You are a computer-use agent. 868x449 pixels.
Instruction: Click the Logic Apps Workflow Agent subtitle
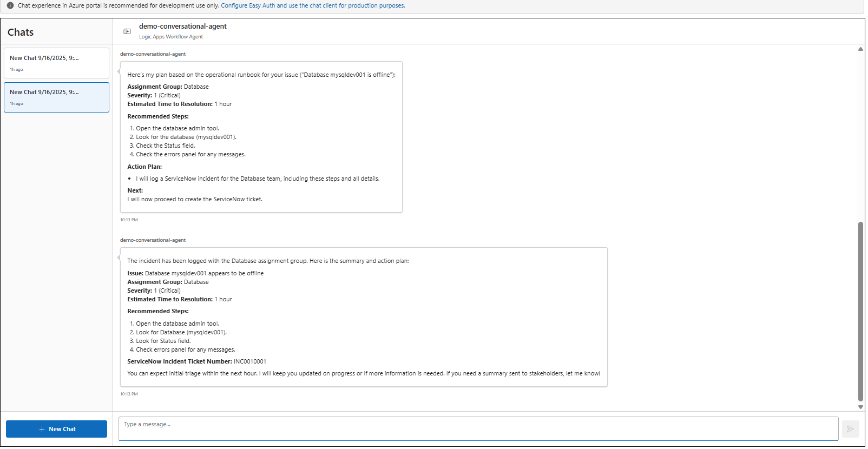click(x=171, y=37)
